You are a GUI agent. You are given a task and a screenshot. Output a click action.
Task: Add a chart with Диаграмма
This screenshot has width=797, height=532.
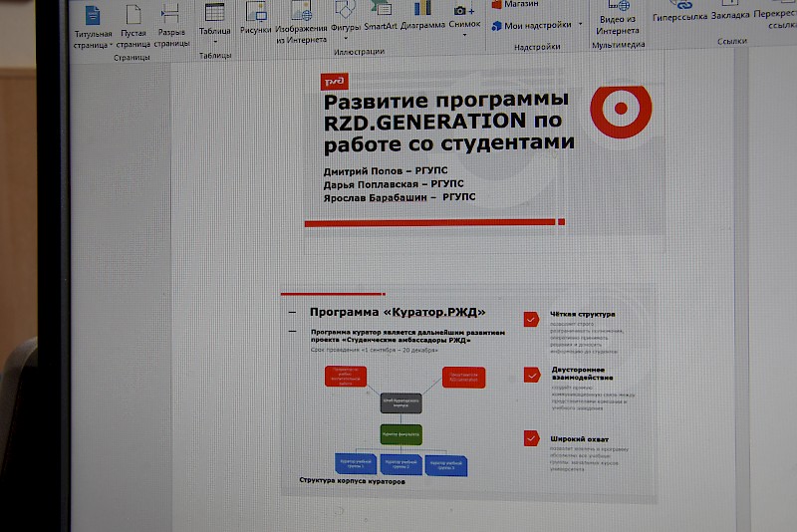[x=422, y=18]
